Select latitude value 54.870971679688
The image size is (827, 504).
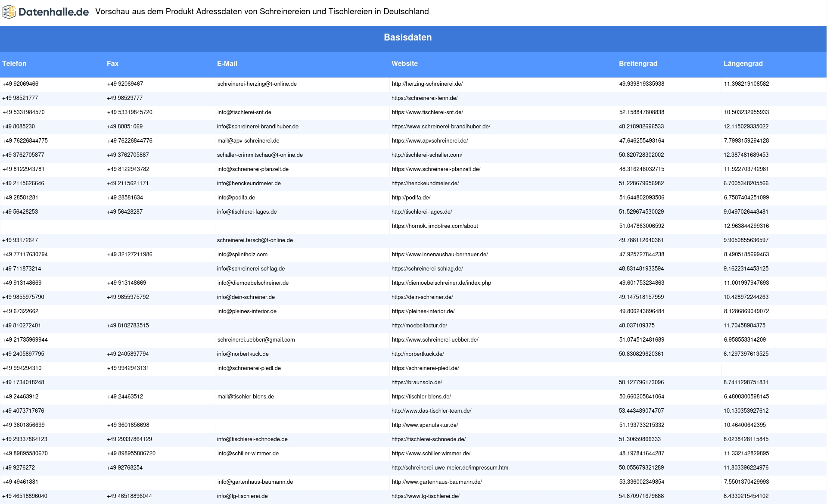641,496
